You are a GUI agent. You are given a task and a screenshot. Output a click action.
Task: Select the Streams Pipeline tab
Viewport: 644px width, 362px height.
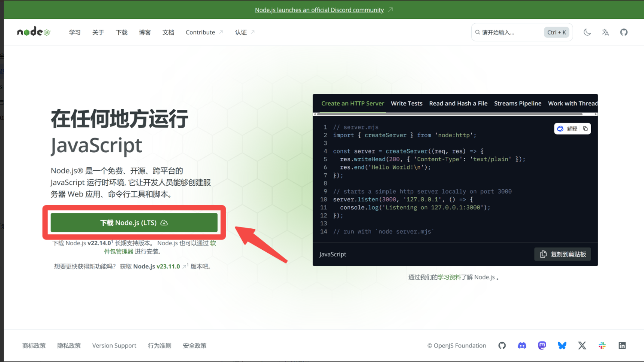pyautogui.click(x=518, y=103)
